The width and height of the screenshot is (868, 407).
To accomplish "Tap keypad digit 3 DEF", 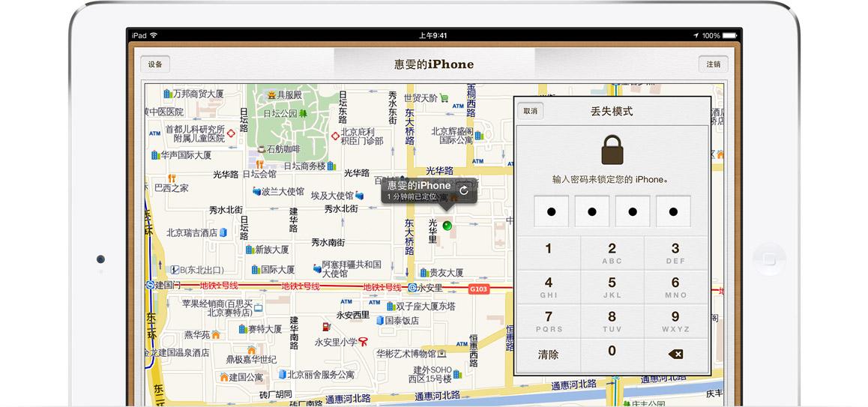I will pyautogui.click(x=675, y=253).
